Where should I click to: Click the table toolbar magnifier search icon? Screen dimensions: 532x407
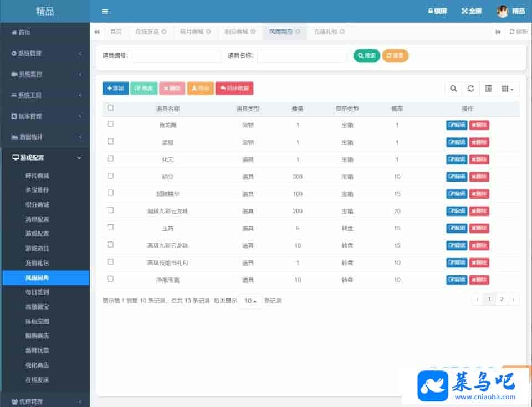click(x=453, y=89)
